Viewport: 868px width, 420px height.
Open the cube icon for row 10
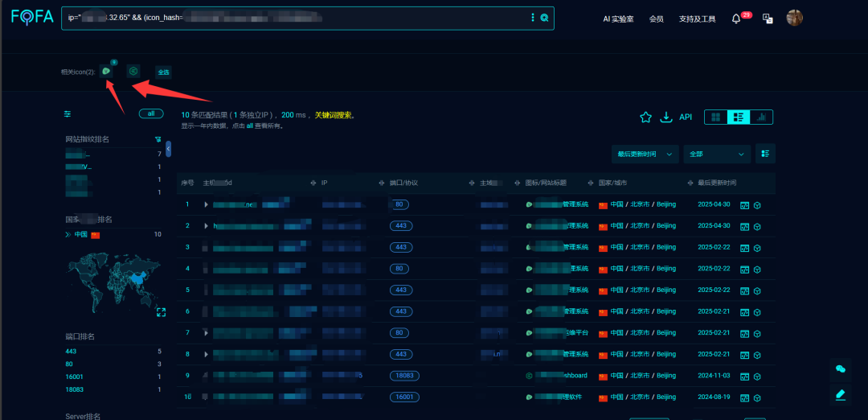(757, 397)
